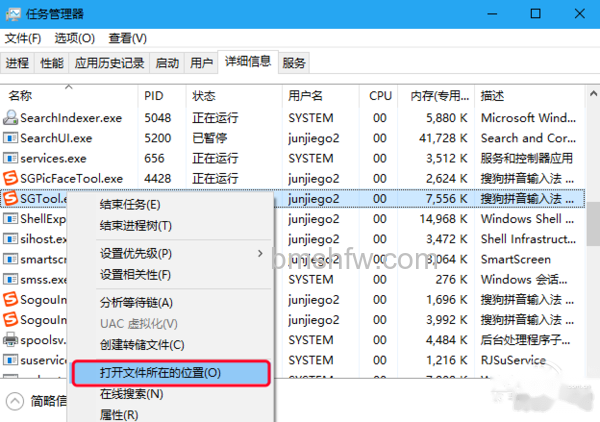The height and width of the screenshot is (422, 600).
Task: Click memory value 7,556 K
Action: [x=447, y=199]
